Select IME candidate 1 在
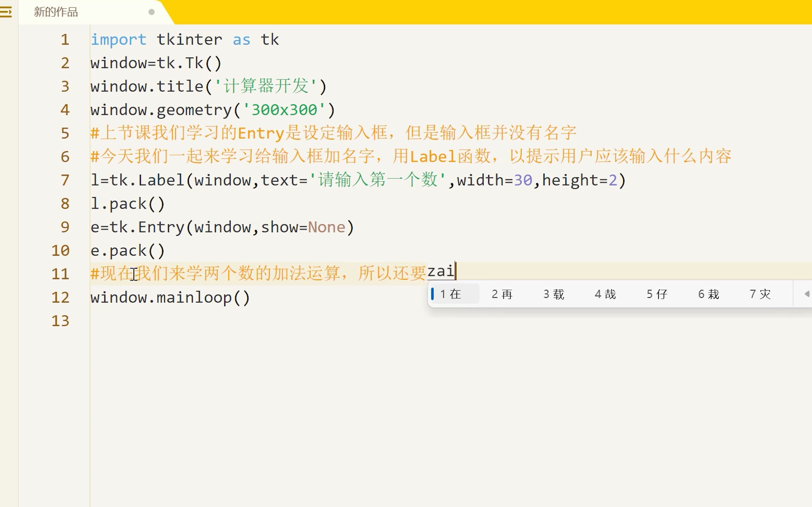This screenshot has width=812, height=507. click(451, 294)
